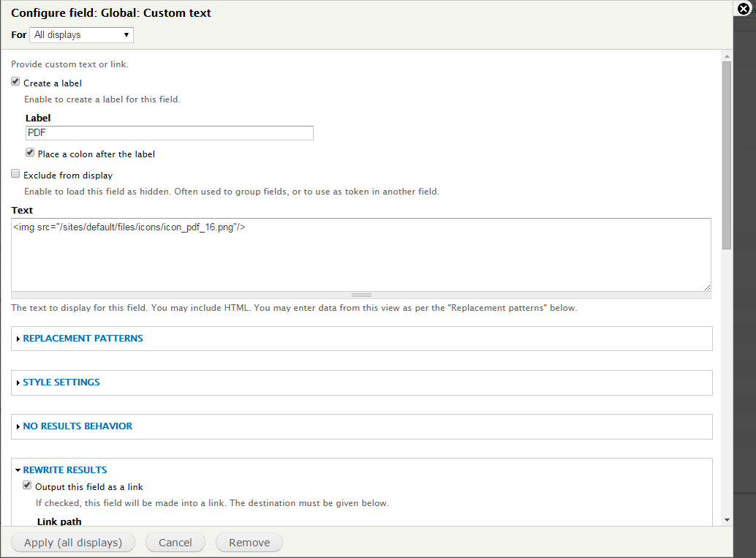This screenshot has height=558, width=756.
Task: Click the Replacement Patterns disclosure triangle
Action: [18, 339]
